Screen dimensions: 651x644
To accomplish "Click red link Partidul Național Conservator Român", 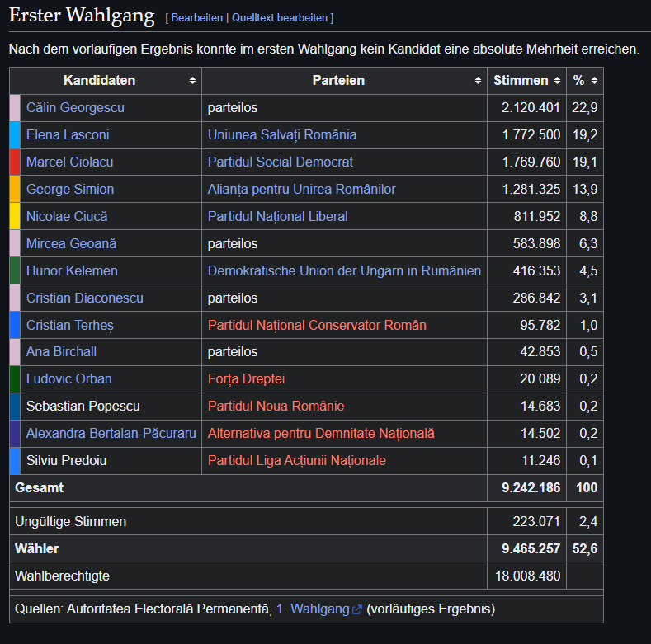I will click(x=317, y=325).
